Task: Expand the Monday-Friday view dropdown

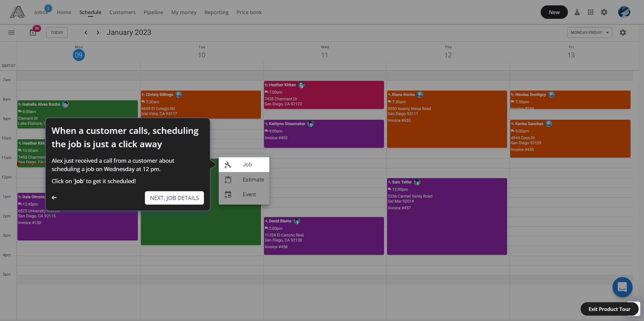Action: [589, 33]
